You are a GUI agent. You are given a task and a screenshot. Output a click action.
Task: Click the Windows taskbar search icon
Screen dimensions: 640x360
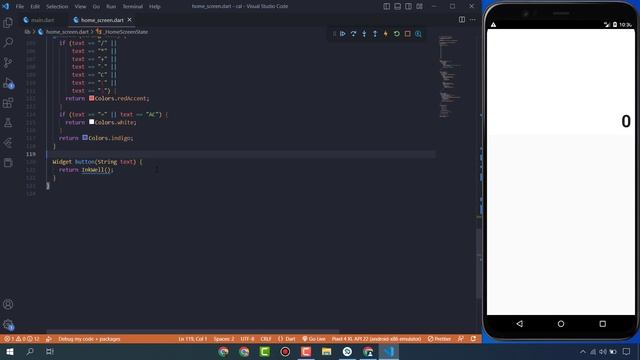click(x=30, y=351)
